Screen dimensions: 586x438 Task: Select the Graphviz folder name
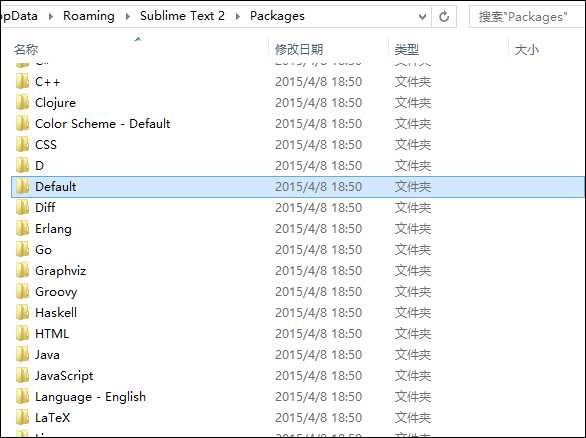(61, 271)
